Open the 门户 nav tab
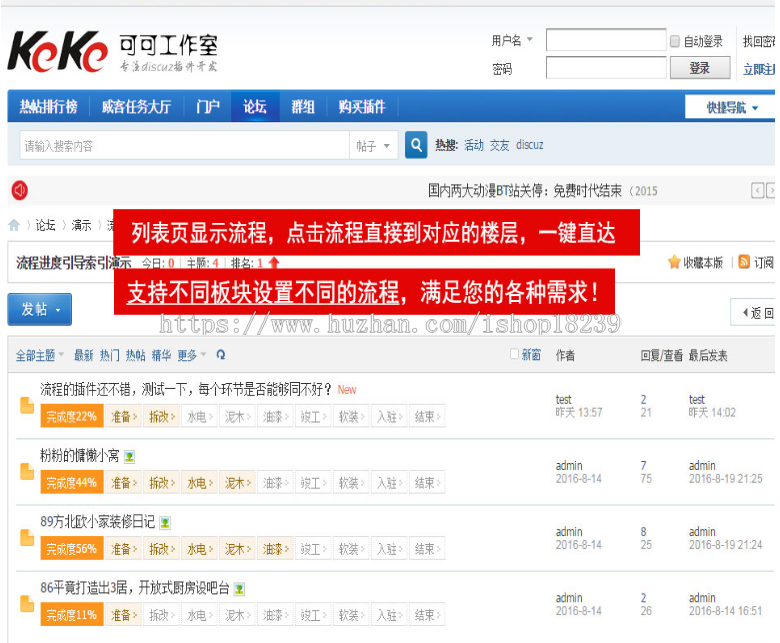Viewport: 780px width, 643px height. click(207, 106)
